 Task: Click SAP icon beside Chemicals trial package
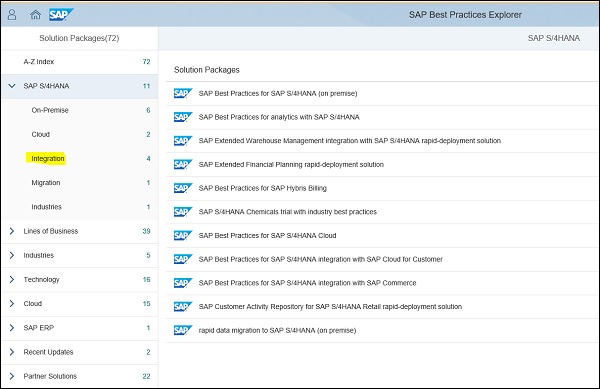[183, 212]
